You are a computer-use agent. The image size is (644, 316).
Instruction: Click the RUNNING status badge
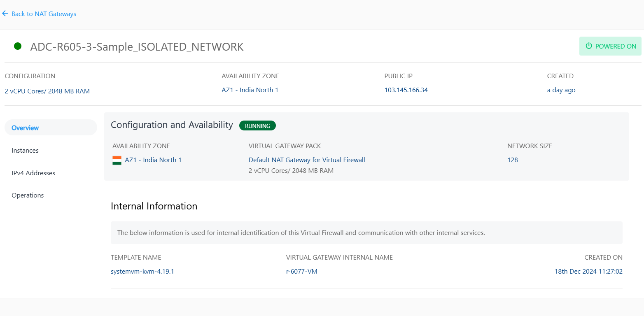pyautogui.click(x=257, y=126)
